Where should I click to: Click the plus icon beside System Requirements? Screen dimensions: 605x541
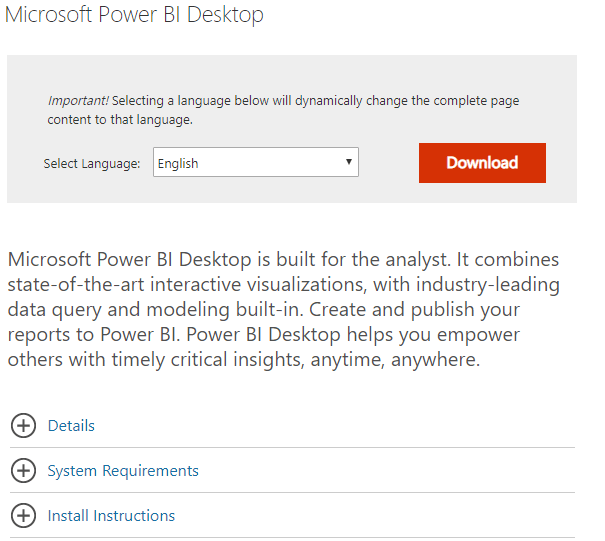point(23,470)
